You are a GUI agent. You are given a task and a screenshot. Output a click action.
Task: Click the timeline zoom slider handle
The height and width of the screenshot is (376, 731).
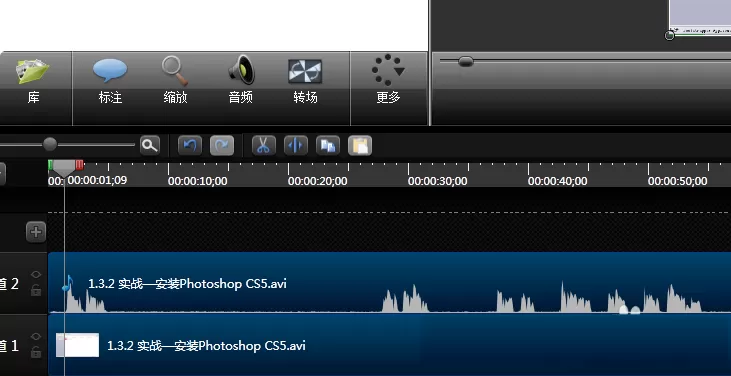tap(50, 144)
